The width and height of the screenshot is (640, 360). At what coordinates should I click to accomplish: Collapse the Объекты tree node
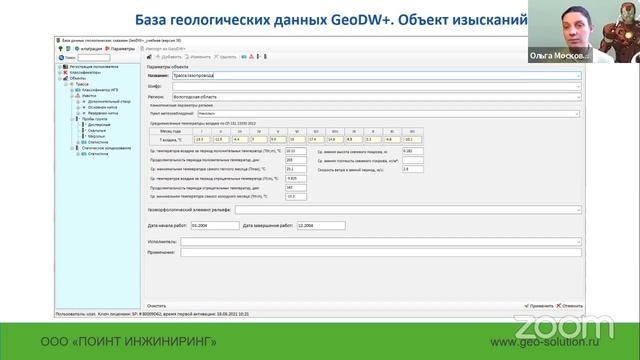coord(60,78)
